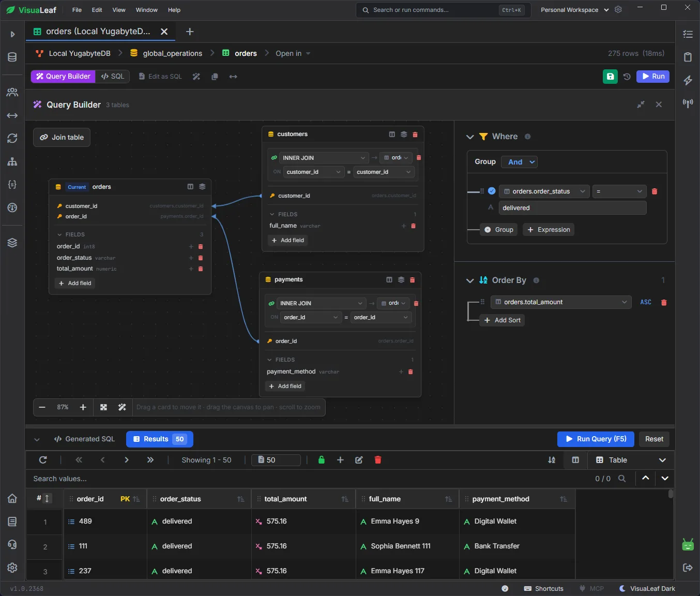
Task: Collapse the Where section chevron
Action: tap(470, 137)
